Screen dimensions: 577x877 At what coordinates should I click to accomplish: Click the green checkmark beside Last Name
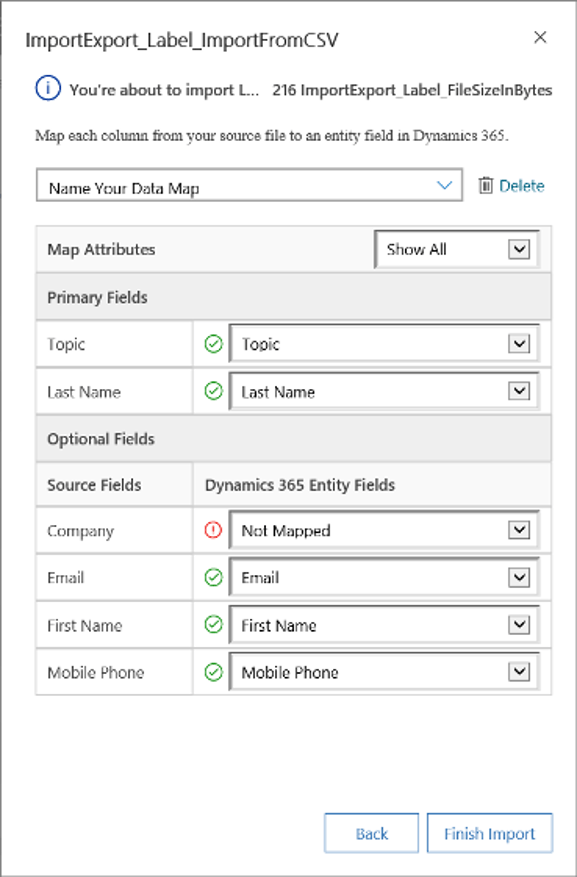tap(211, 391)
